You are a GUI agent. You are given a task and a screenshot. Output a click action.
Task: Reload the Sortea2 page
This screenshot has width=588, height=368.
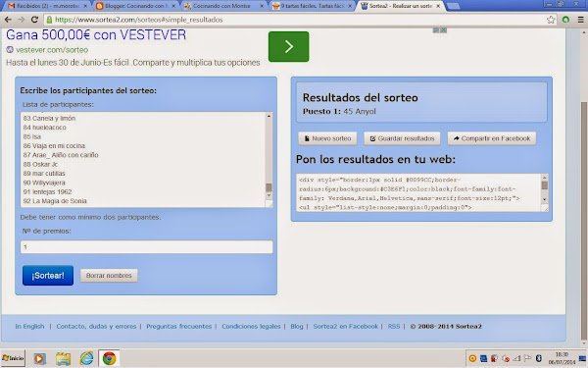[x=34, y=20]
